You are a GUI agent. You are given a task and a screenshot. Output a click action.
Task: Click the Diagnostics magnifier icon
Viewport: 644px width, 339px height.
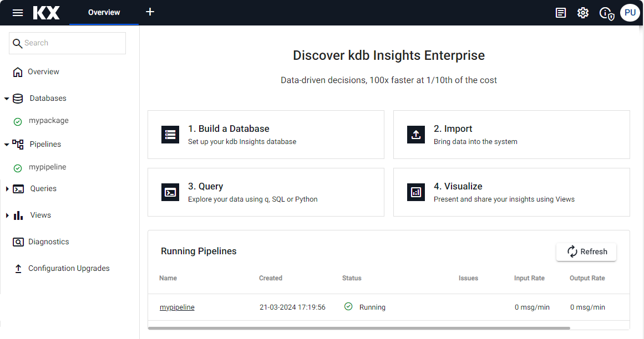point(18,242)
